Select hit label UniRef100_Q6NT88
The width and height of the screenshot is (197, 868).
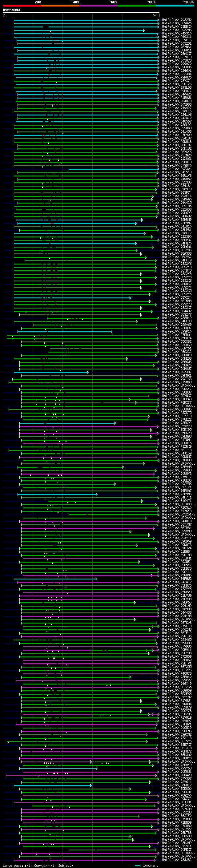pos(176,833)
